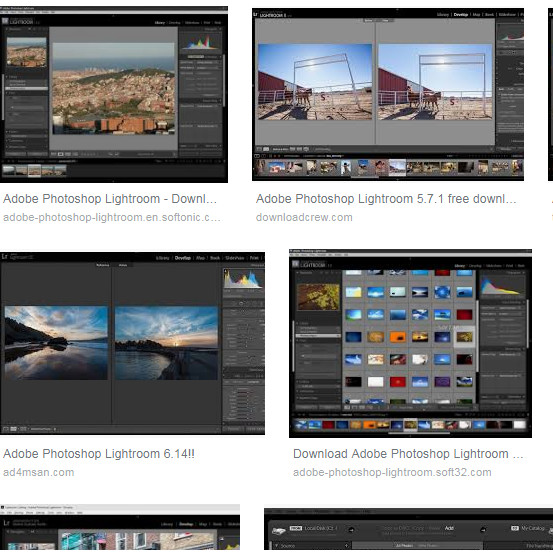Image resolution: width=553 pixels, height=553 pixels.
Task: Open the Lightroom horse before/after comparison thumbnail
Action: (x=388, y=95)
